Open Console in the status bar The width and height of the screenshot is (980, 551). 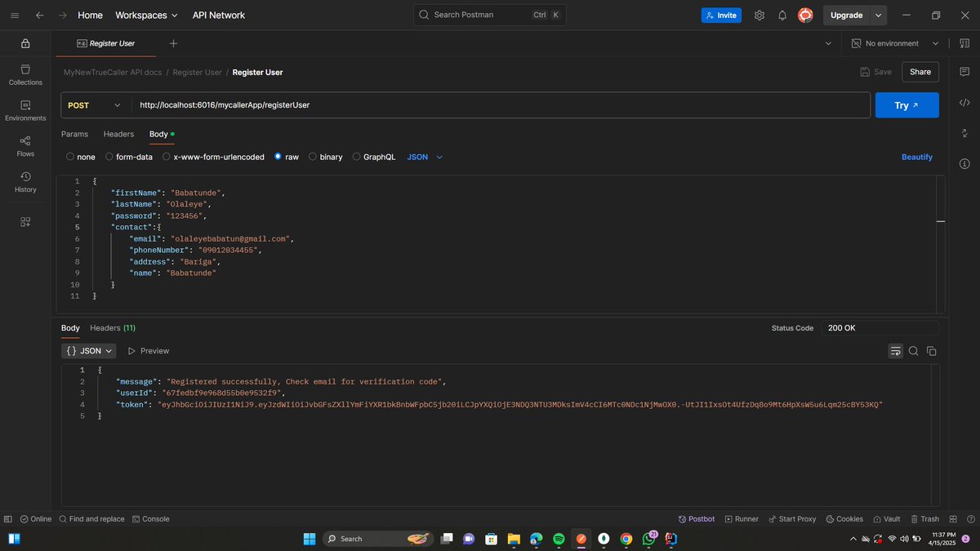(x=150, y=519)
